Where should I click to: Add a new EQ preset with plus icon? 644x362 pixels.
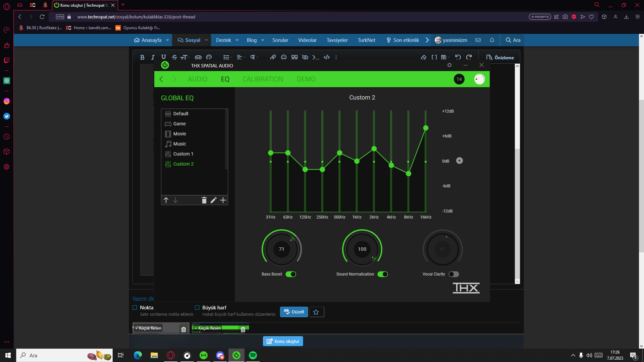(x=223, y=200)
